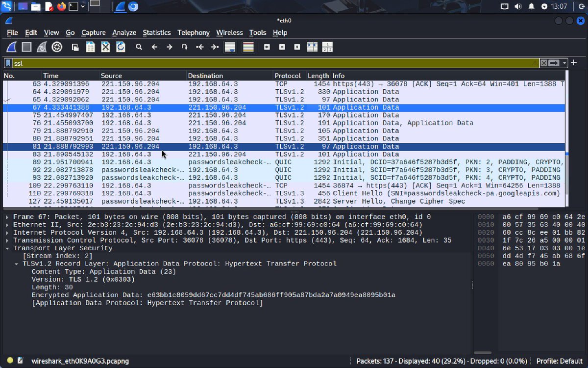Select Encrypted Application Data line

tap(213, 295)
